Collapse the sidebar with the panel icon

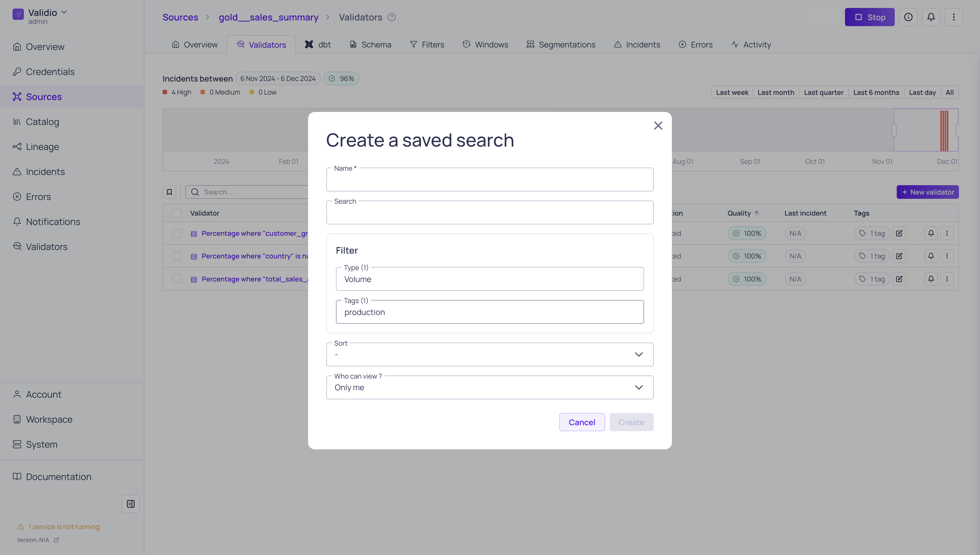pos(130,504)
